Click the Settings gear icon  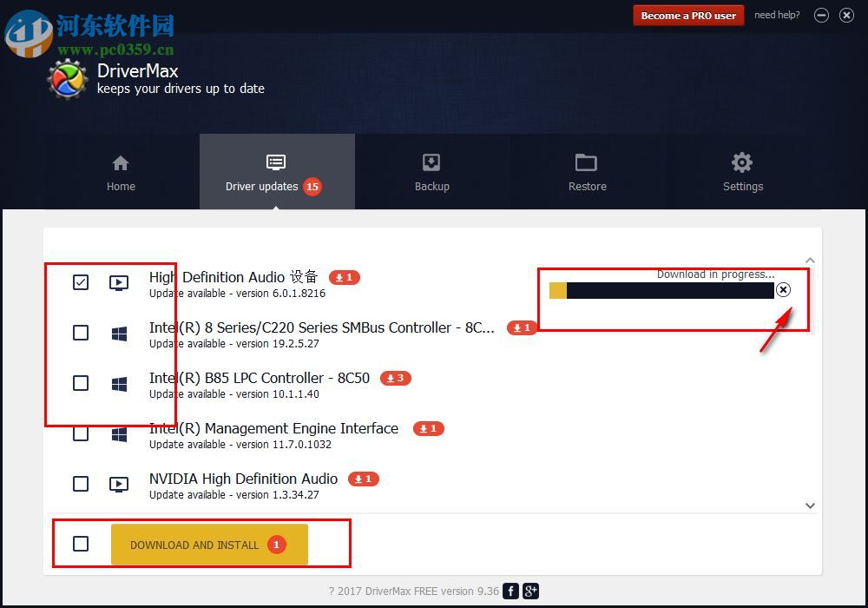(x=742, y=162)
